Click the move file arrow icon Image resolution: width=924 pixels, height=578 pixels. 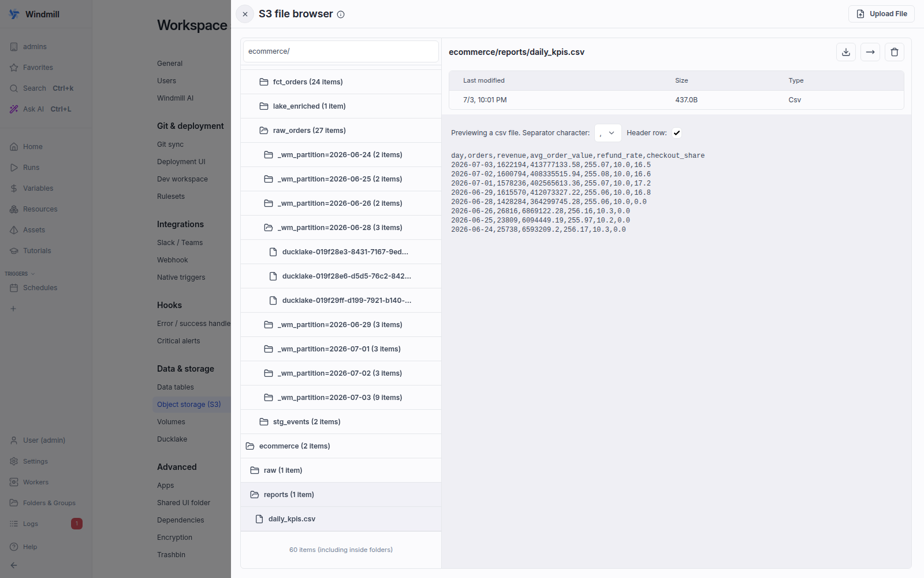870,52
